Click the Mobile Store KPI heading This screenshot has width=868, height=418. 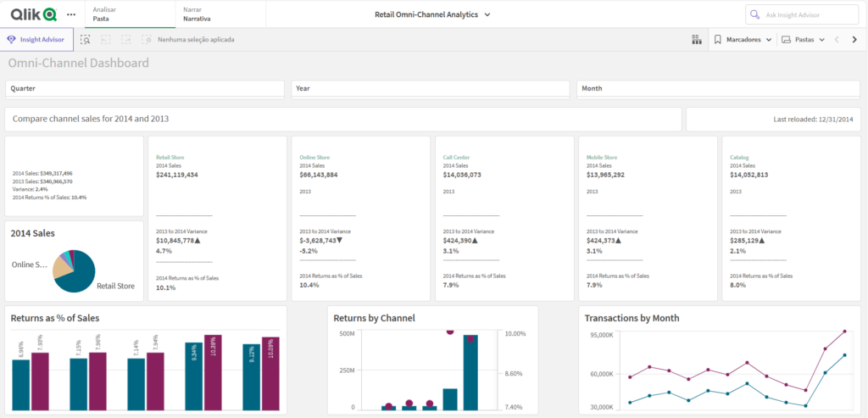(601, 158)
